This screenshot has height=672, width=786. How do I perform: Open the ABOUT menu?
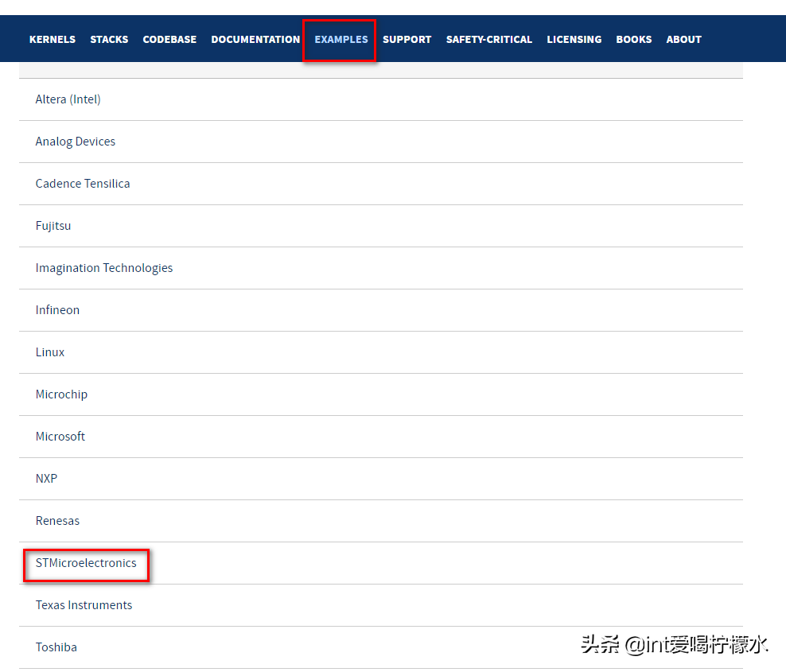click(683, 39)
